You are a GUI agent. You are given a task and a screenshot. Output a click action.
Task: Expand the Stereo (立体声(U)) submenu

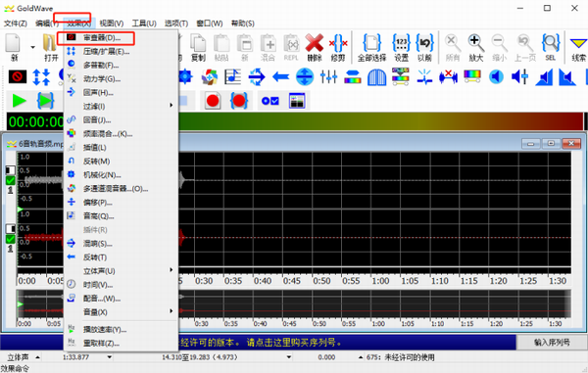click(121, 271)
